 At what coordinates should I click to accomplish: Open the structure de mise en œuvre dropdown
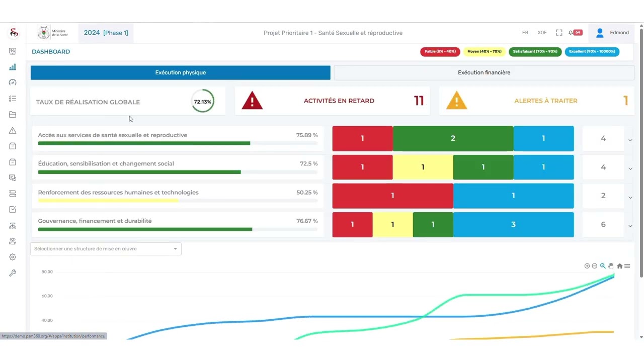pos(106,249)
